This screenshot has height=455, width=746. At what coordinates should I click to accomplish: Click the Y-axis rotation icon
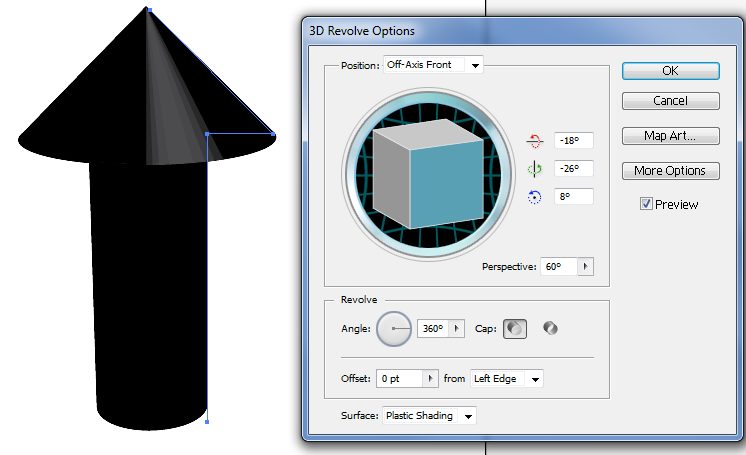point(535,168)
